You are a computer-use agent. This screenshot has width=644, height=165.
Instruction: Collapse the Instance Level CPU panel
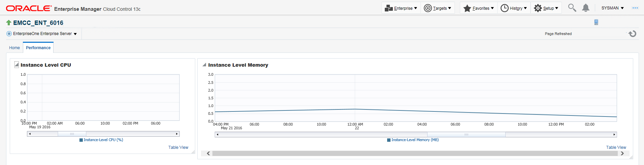[x=16, y=65]
